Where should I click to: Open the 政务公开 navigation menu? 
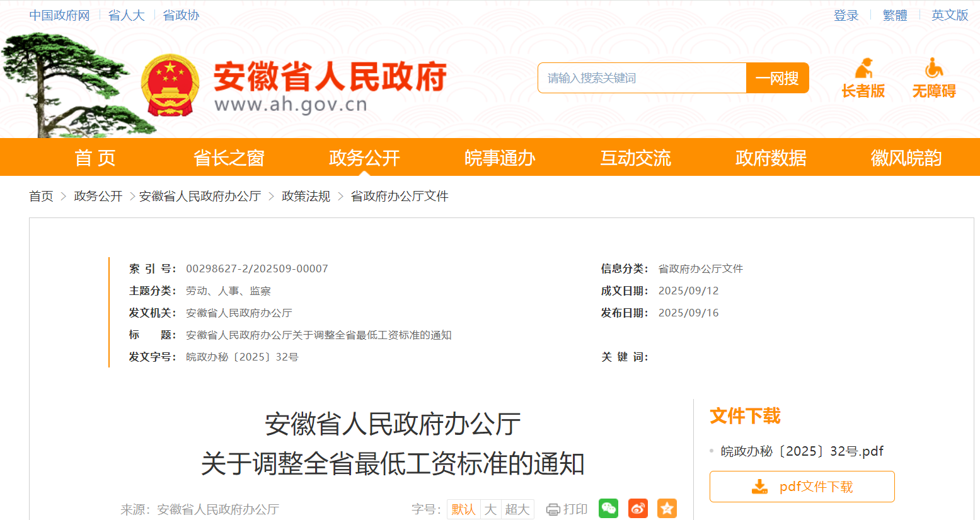point(362,158)
